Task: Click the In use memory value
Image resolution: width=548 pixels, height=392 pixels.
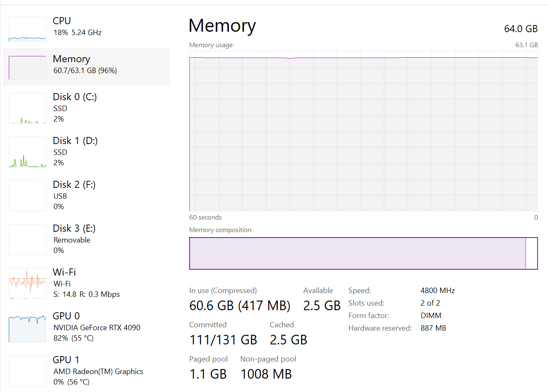Action: (x=239, y=306)
